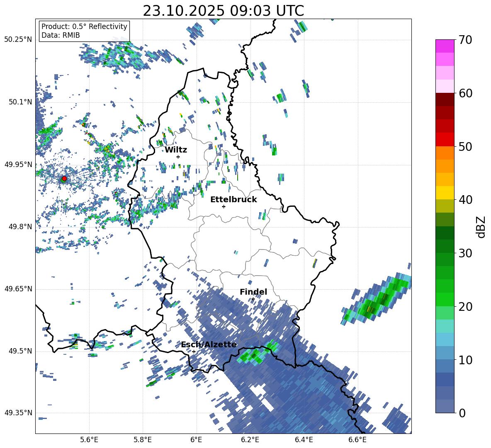
Task: Click the 6.6°E longitude label
Action: (357, 440)
